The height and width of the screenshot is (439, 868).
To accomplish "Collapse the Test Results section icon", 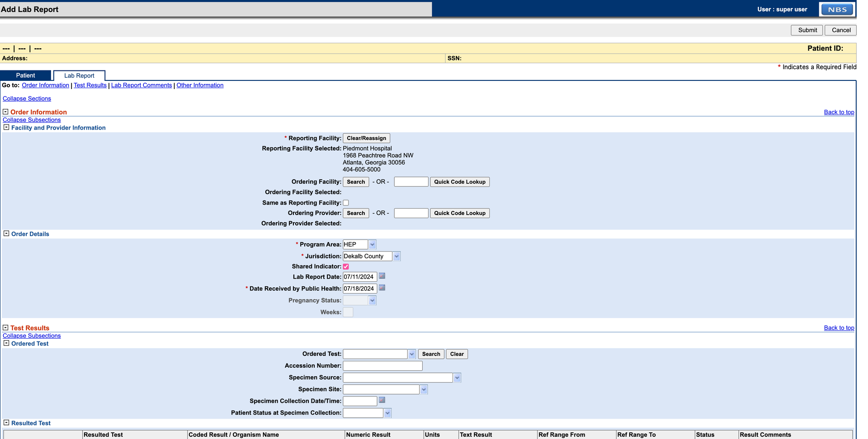I will click(x=5, y=327).
